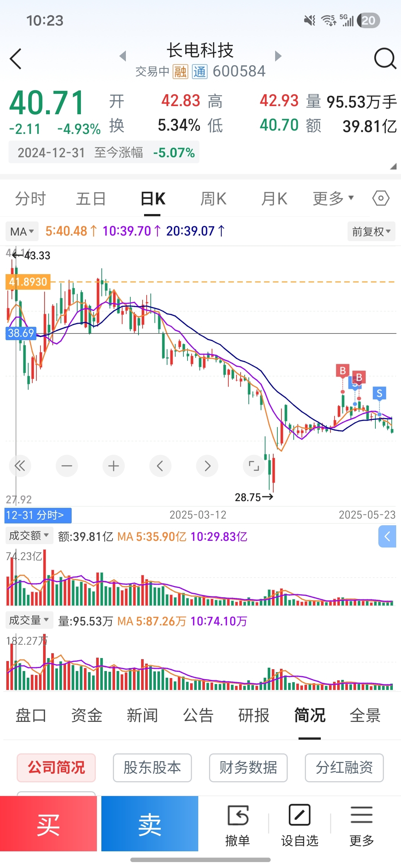Tap the 2025-03-12 date label

coord(198,515)
